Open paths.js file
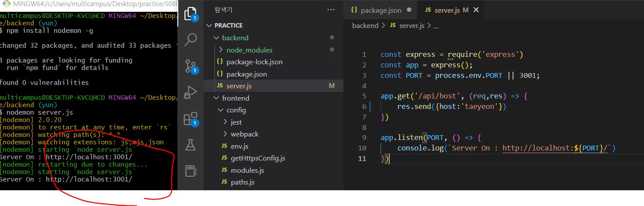 point(242,182)
